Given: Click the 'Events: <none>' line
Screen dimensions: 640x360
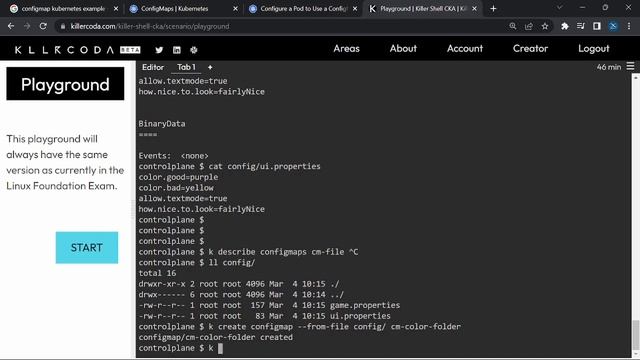Looking at the screenshot, I should pos(173,156).
